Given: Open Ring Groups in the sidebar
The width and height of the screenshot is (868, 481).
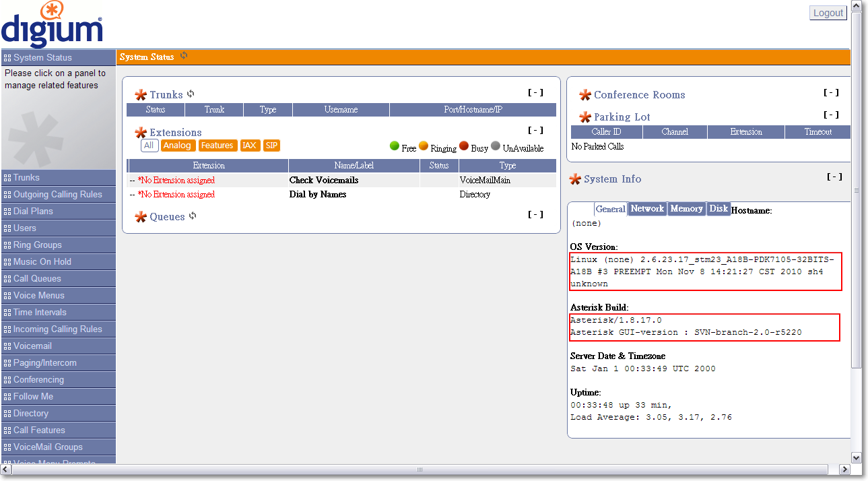Looking at the screenshot, I should pyautogui.click(x=58, y=245).
